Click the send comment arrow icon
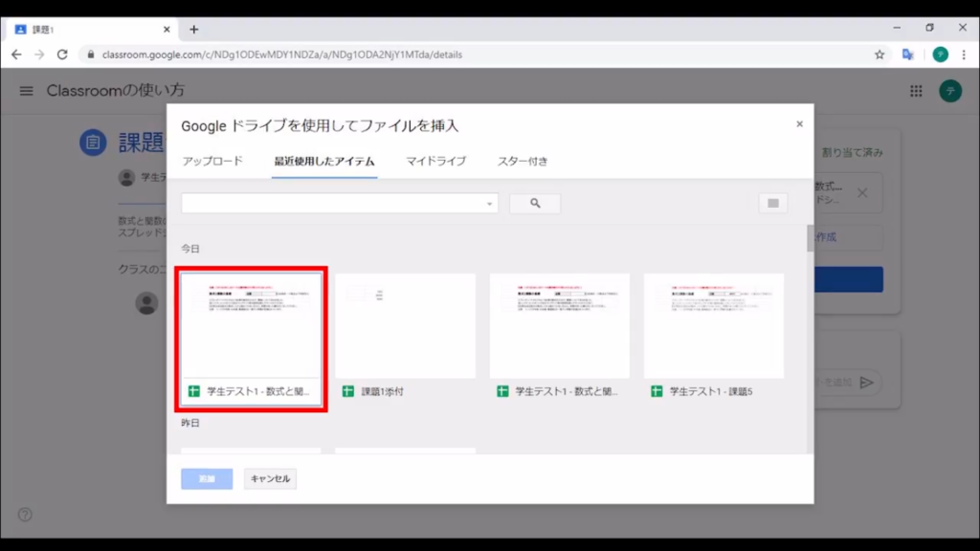This screenshot has width=980, height=551. (x=866, y=383)
